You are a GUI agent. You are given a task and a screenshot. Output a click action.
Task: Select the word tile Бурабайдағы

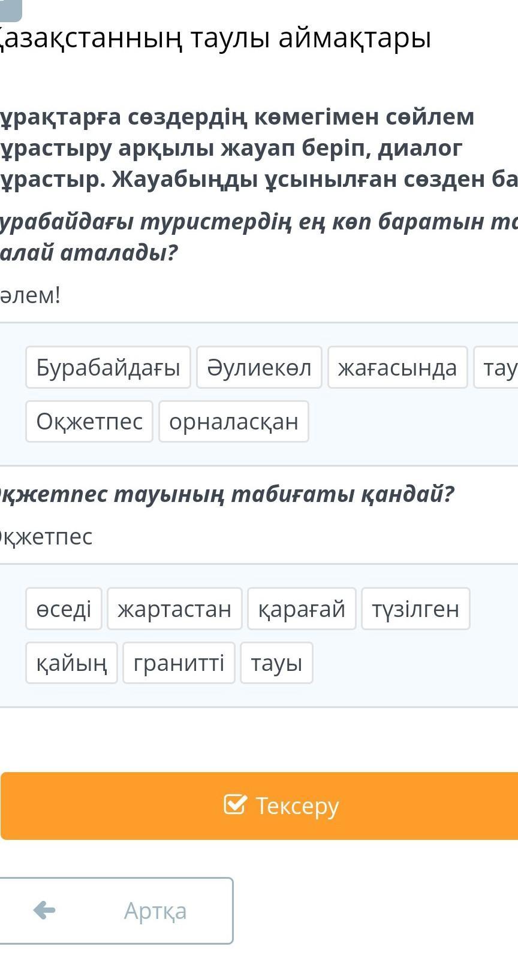(108, 367)
